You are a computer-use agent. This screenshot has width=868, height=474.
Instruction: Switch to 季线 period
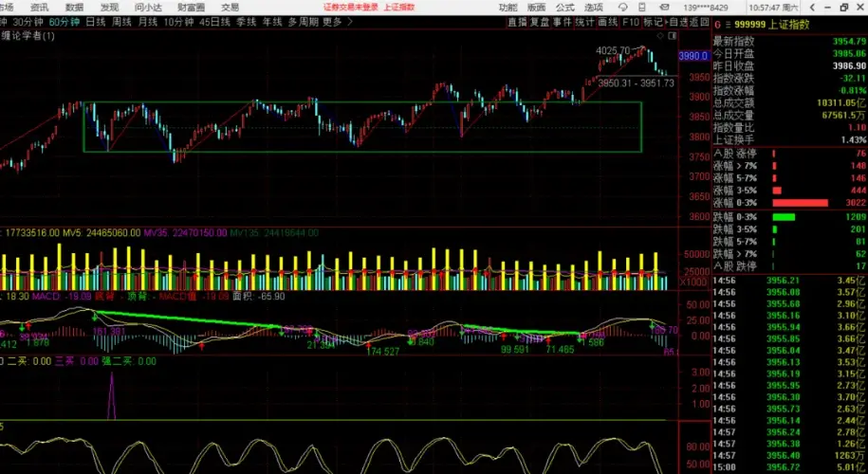pos(247,22)
